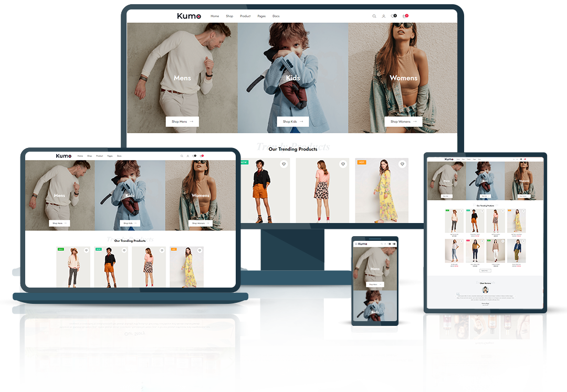This screenshot has height=392, width=567.
Task: Favorite the yellow floral dress on desktop monitor
Action: point(402,164)
